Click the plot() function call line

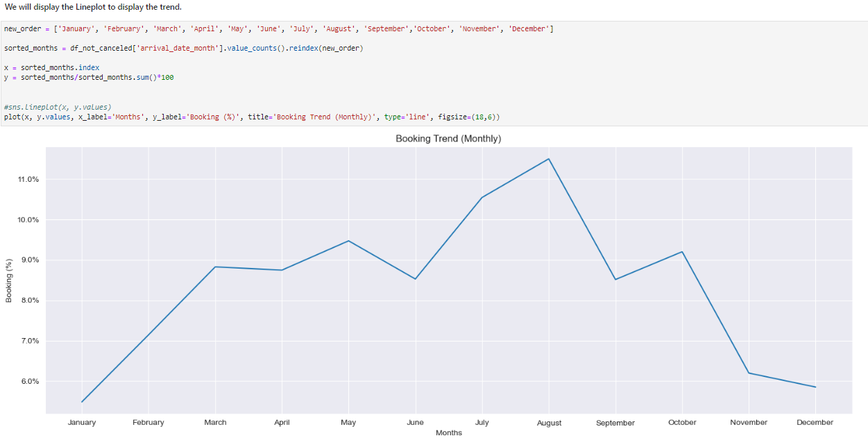tap(251, 117)
